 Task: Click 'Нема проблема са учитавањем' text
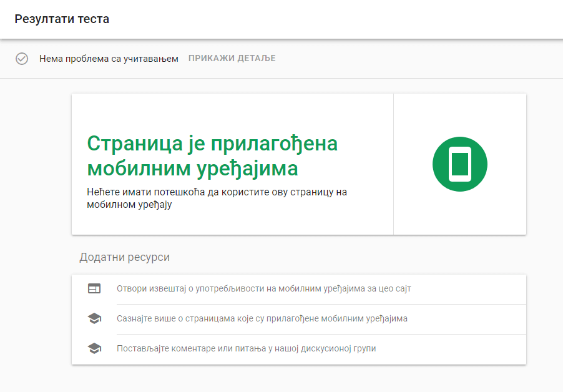pyautogui.click(x=109, y=59)
